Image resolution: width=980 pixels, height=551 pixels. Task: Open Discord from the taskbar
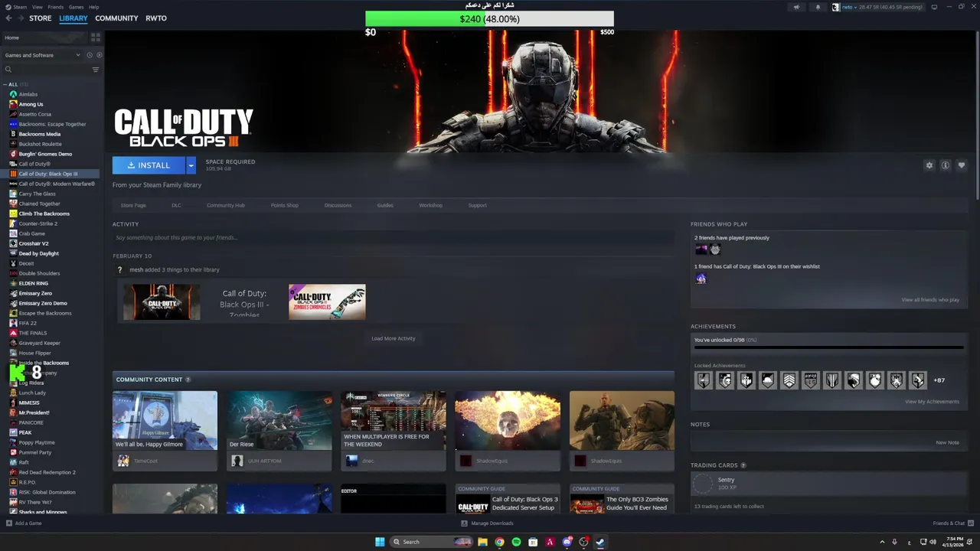567,542
